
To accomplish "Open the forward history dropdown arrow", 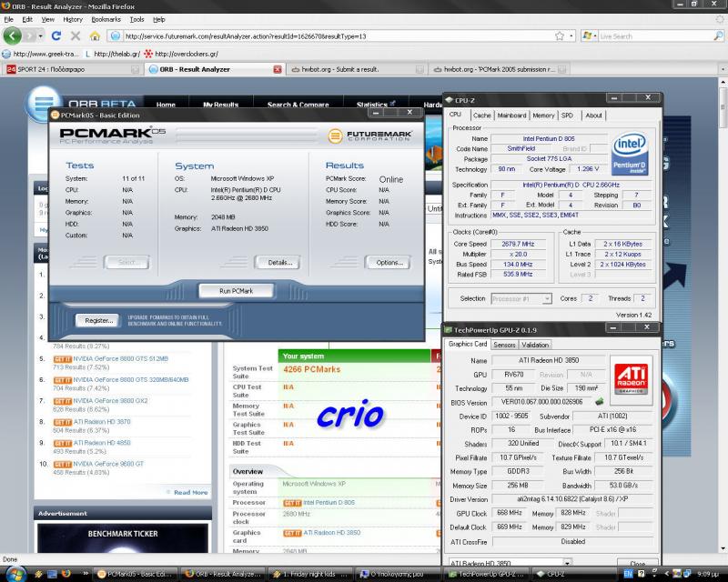I will (40, 35).
